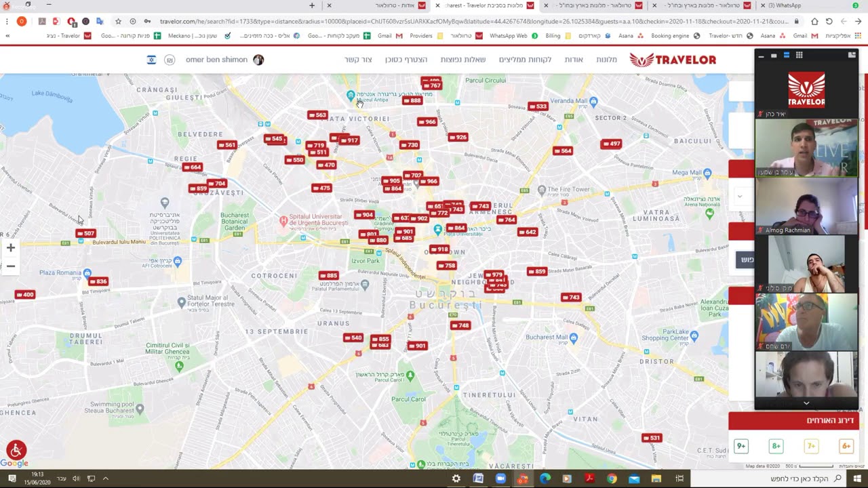Select hotel marker priced 400

(x=24, y=294)
